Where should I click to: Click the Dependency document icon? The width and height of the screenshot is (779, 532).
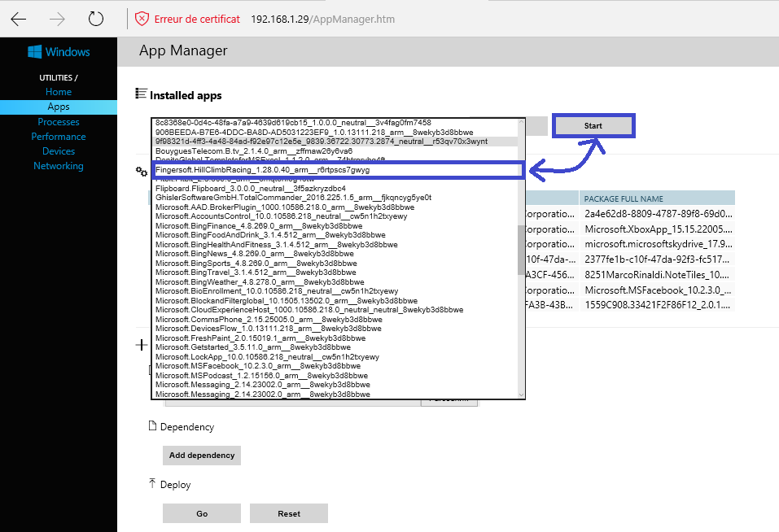click(x=152, y=425)
